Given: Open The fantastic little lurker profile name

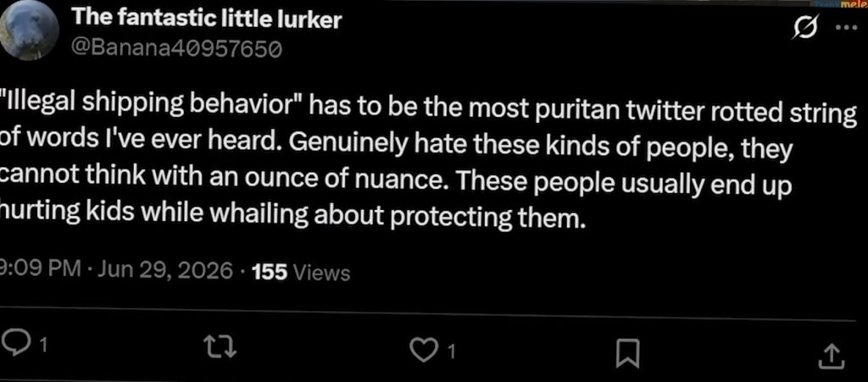Looking at the screenshot, I should point(207,20).
